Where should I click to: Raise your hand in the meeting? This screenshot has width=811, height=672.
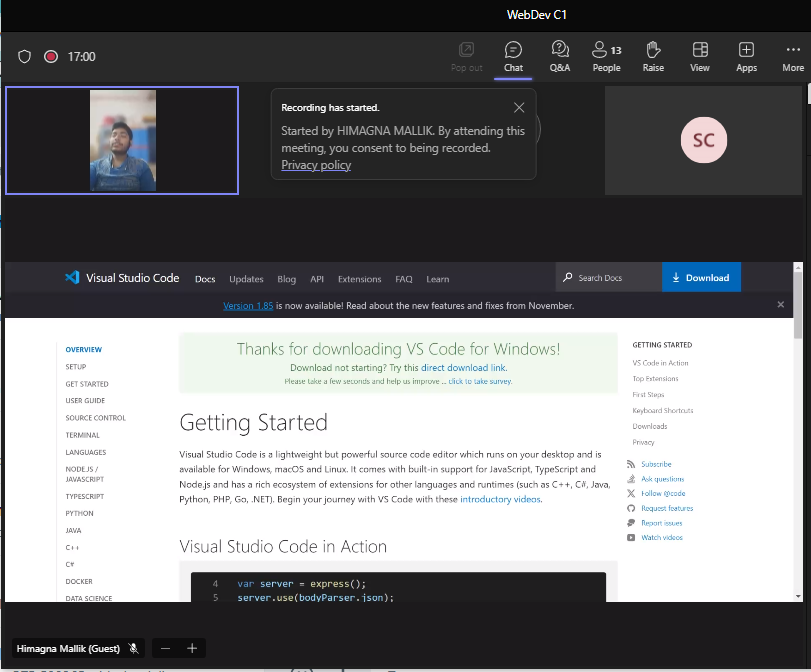click(653, 57)
